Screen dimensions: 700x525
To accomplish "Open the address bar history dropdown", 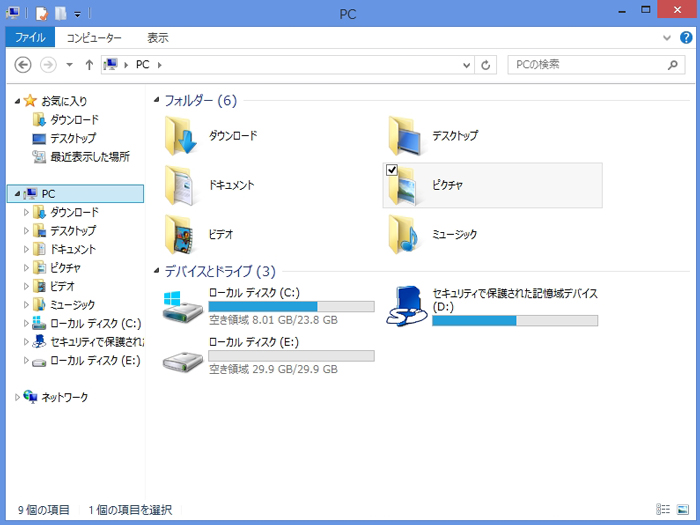I will click(x=467, y=65).
